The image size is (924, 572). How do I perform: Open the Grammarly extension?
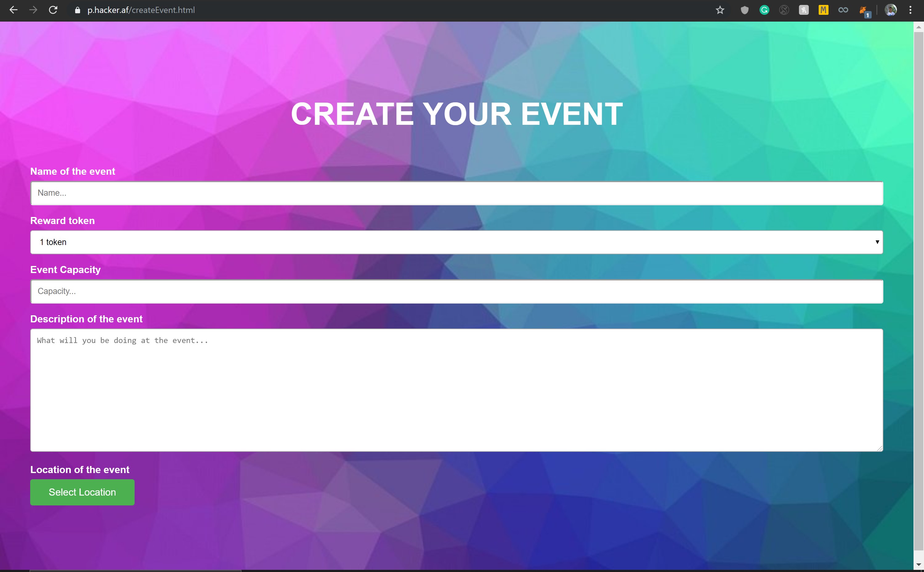click(764, 10)
